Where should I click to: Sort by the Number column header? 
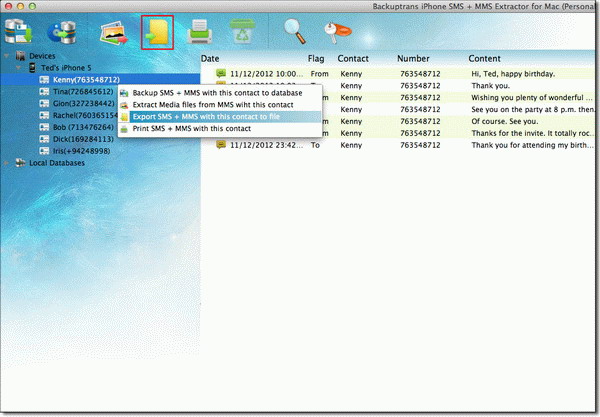413,59
